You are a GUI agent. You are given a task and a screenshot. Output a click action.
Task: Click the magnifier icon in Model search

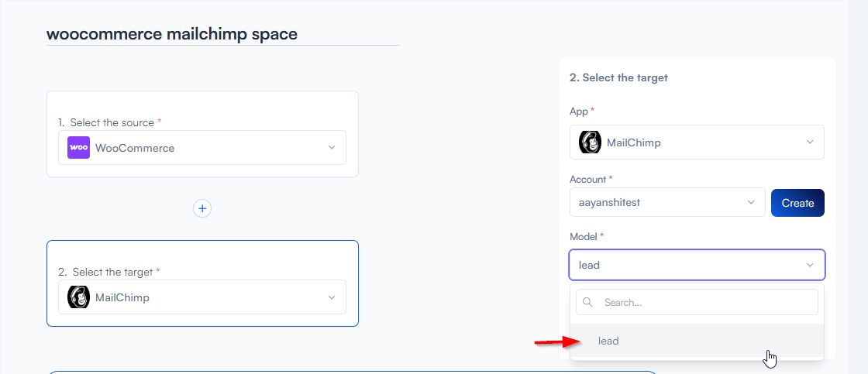pyautogui.click(x=588, y=303)
